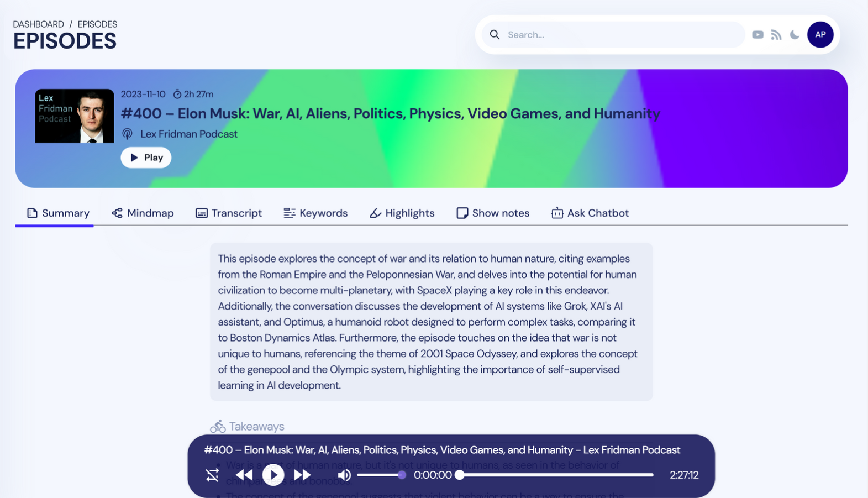Adjust the volume slider handle
This screenshot has width=868, height=498.
point(402,475)
